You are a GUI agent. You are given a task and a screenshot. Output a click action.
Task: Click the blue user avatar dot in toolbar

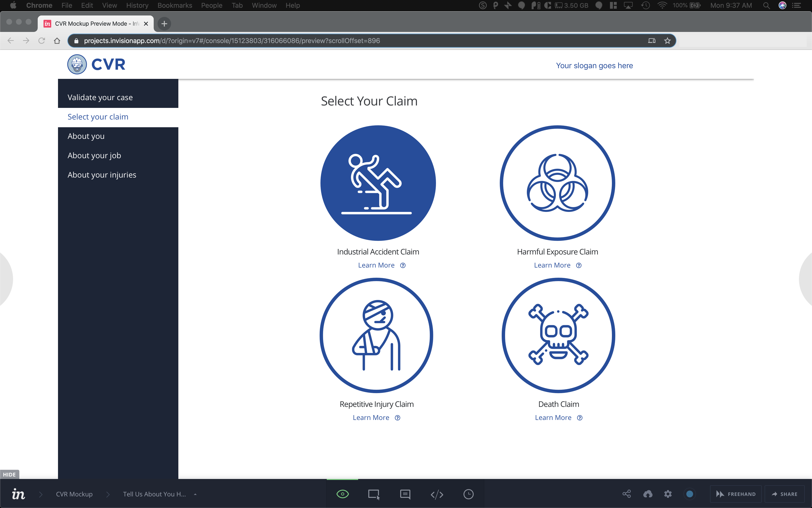(x=689, y=494)
